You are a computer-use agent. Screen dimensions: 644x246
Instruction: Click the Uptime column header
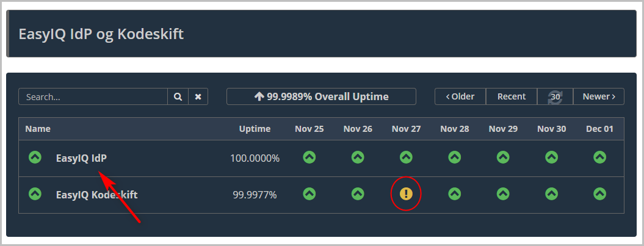255,129
